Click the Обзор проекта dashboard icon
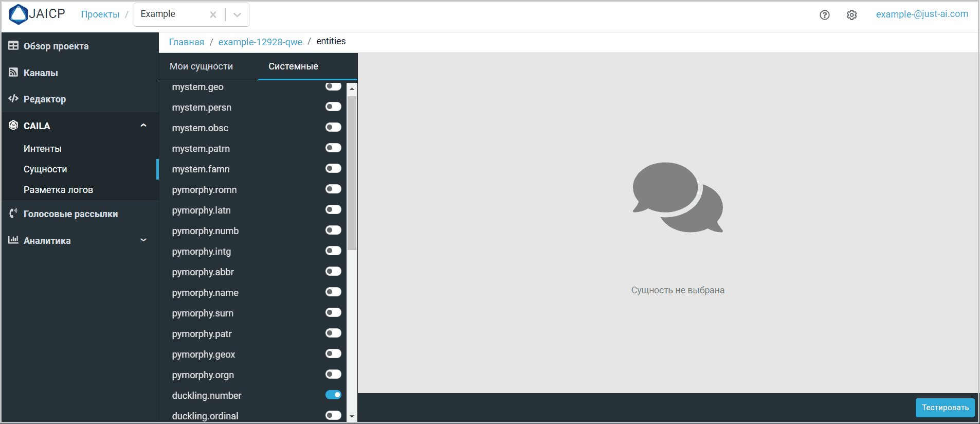The width and height of the screenshot is (980, 424). tap(13, 46)
